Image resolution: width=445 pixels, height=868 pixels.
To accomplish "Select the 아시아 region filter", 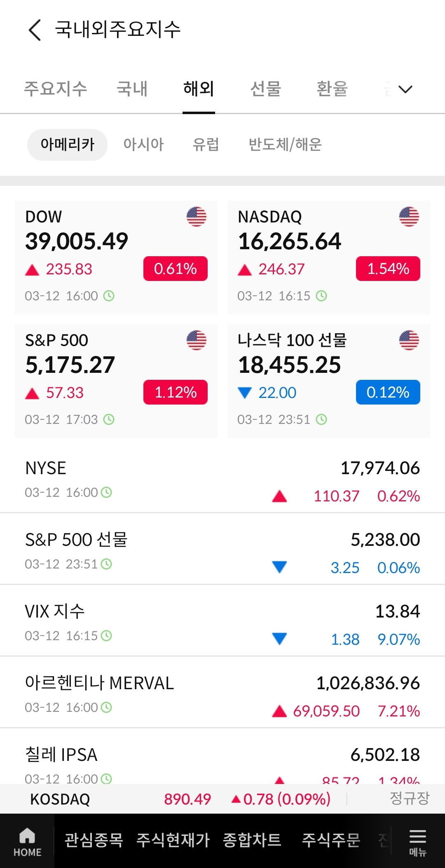I will click(x=143, y=145).
